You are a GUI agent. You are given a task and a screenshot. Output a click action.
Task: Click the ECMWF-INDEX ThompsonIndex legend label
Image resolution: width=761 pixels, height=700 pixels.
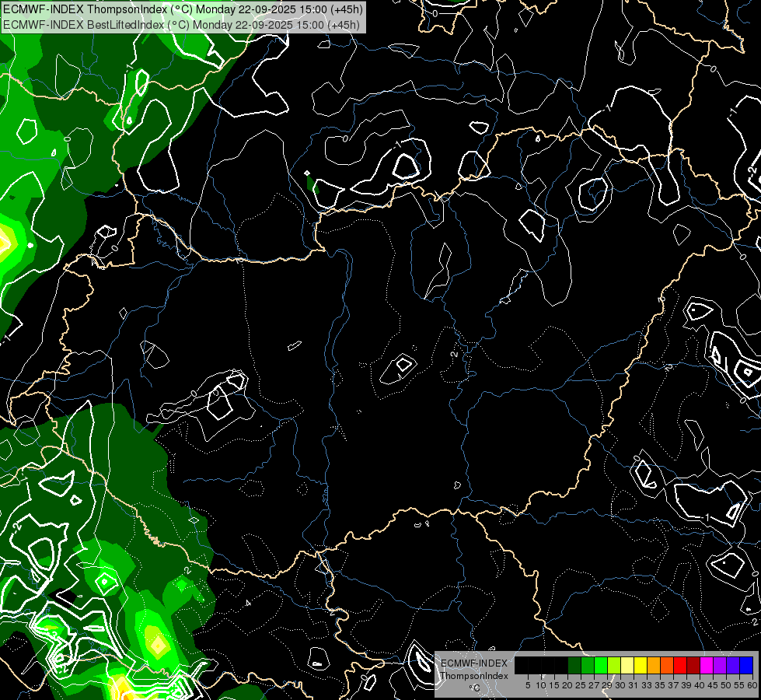pyautogui.click(x=474, y=670)
